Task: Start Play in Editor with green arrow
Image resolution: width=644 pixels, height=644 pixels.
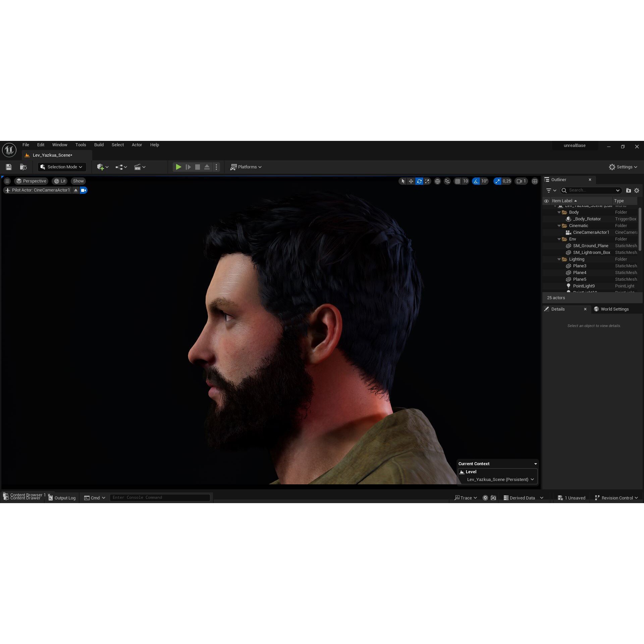Action: [x=178, y=167]
